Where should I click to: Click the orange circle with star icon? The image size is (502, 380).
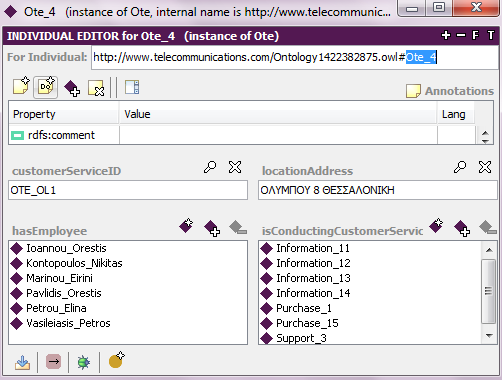(x=116, y=360)
